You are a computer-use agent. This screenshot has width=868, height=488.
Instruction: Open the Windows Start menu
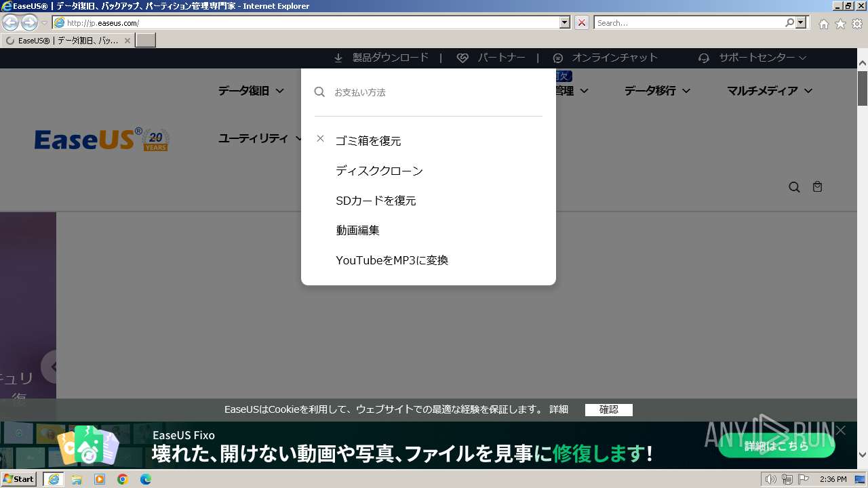click(18, 479)
